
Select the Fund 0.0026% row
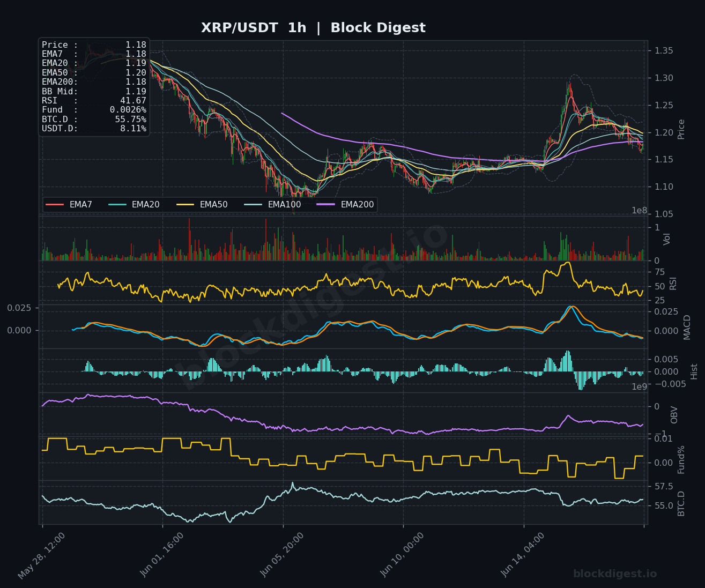tap(94, 110)
